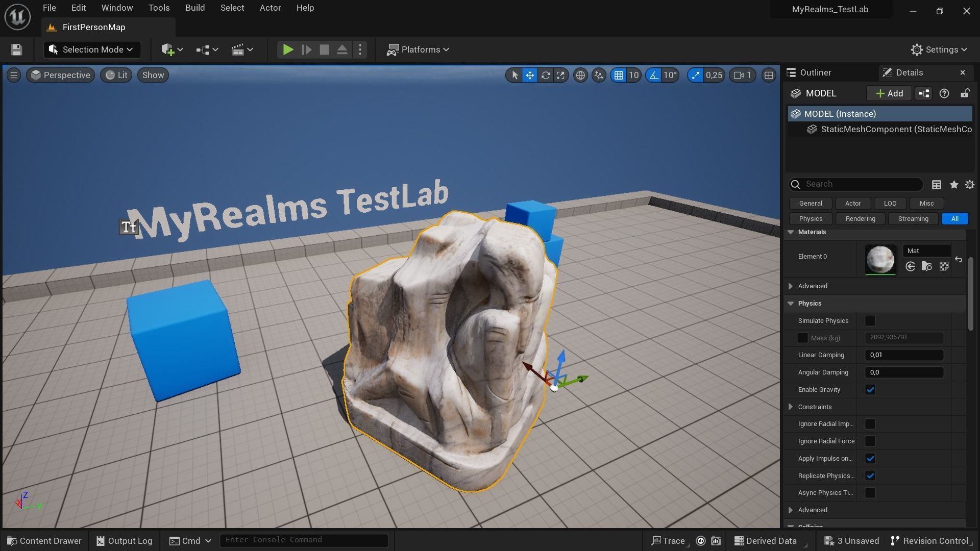
Task: Open the Platforms dropdown
Action: [x=418, y=49]
